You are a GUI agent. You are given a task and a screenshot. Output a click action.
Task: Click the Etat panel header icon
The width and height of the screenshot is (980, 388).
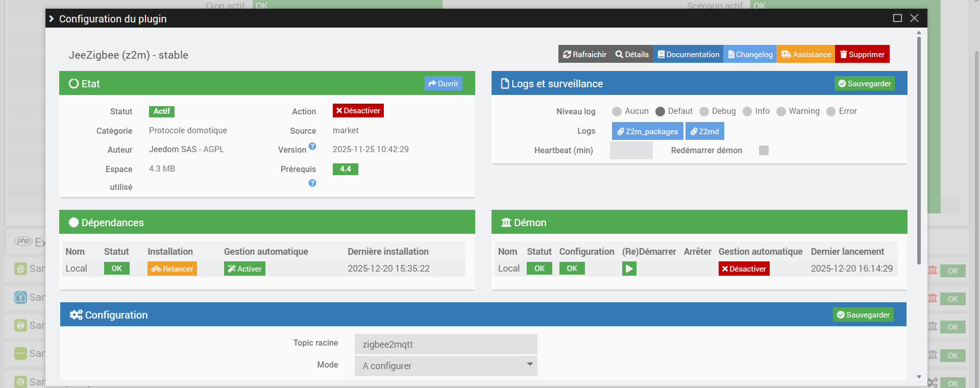pyautogui.click(x=74, y=84)
